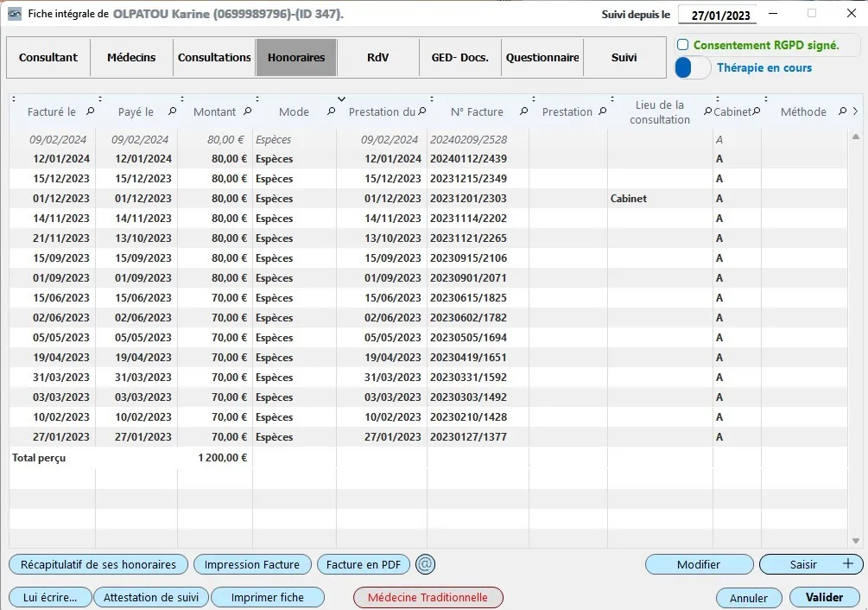
Task: Click Récapitulatif de ses honoraires button
Action: [x=98, y=564]
